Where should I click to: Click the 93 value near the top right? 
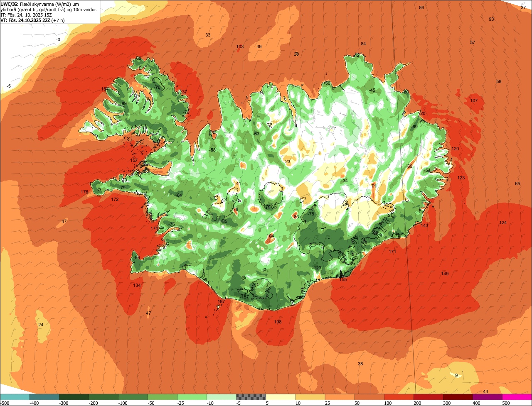[x=491, y=20]
